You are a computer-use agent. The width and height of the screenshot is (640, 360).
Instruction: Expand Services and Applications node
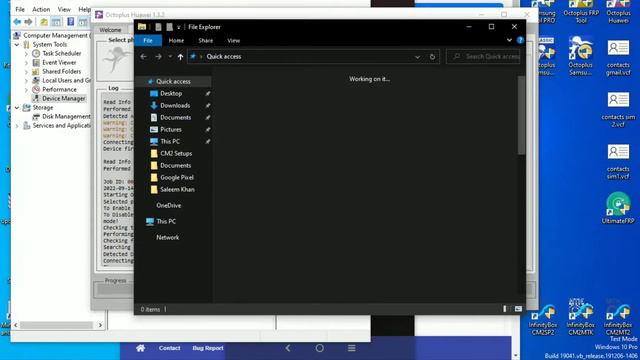click(17, 126)
